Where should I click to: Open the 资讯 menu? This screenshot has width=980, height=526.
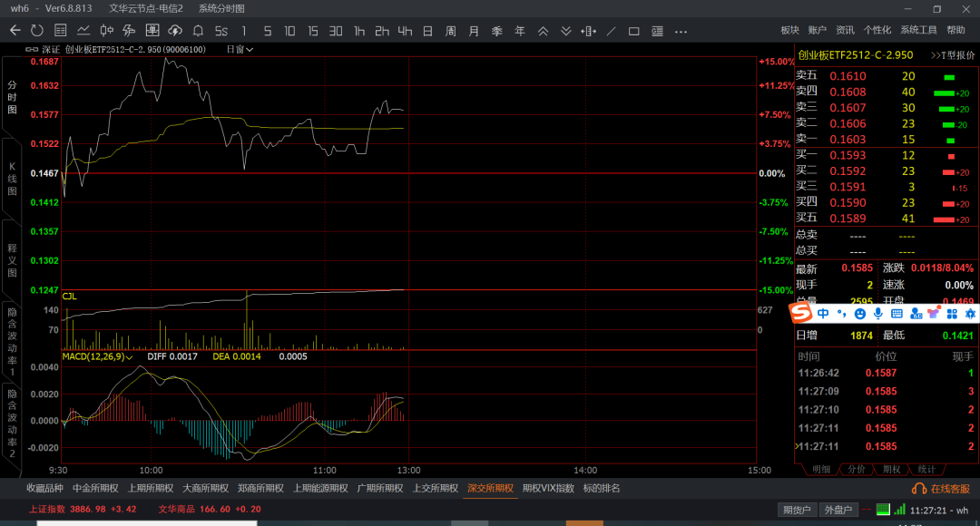pyautogui.click(x=845, y=30)
